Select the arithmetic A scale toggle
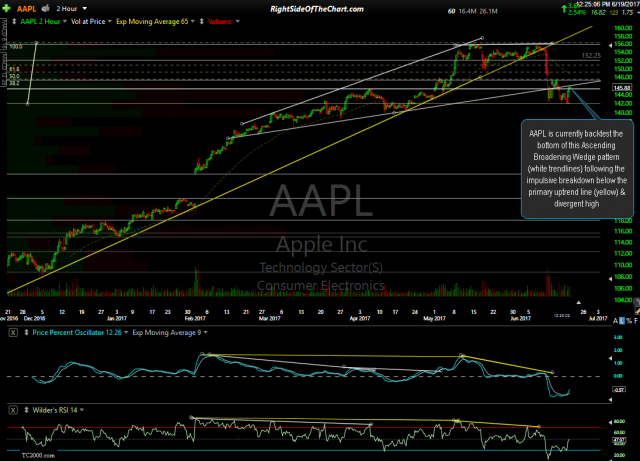The image size is (640, 461). [x=615, y=321]
